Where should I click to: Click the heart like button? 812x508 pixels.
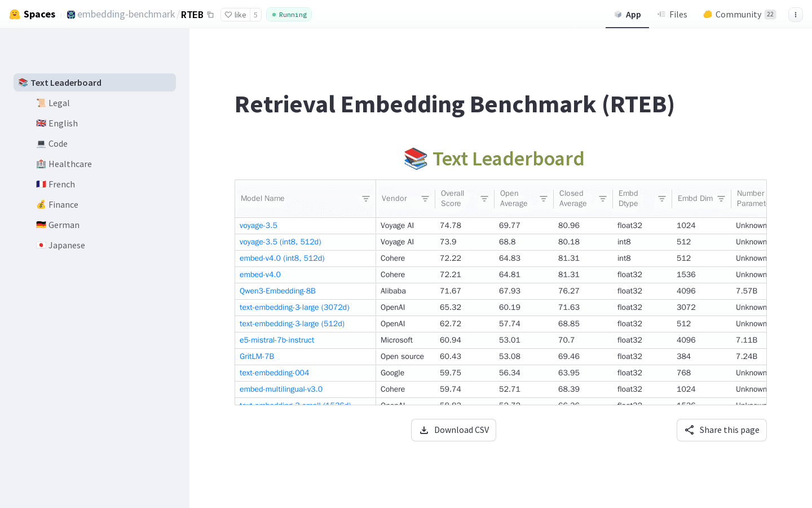(236, 15)
